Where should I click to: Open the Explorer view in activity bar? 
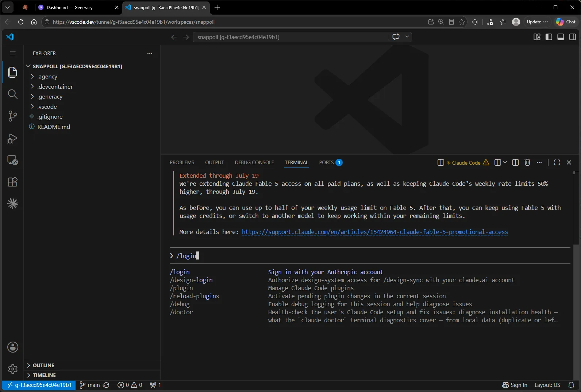[12, 72]
